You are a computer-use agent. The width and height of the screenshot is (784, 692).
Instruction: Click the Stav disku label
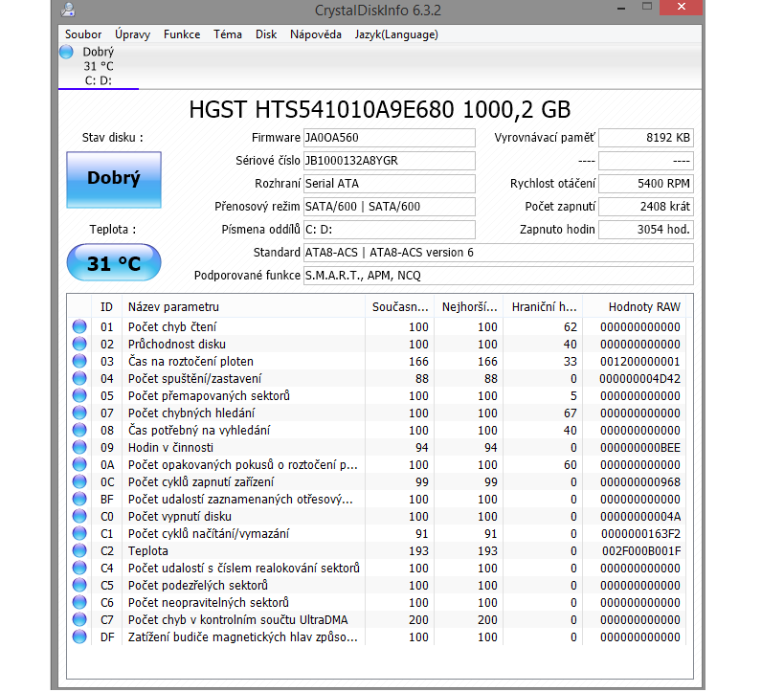113,138
